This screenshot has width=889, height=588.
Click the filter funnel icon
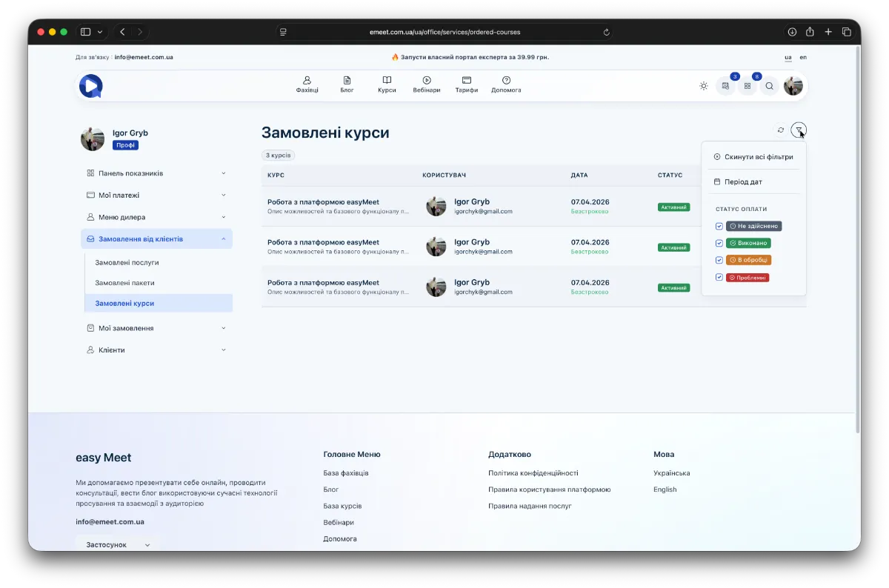point(799,130)
